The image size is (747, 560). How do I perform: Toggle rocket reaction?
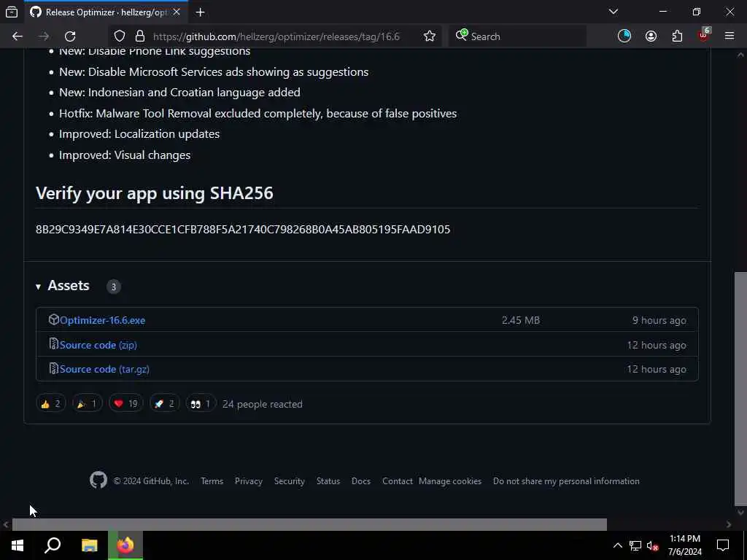pos(164,404)
